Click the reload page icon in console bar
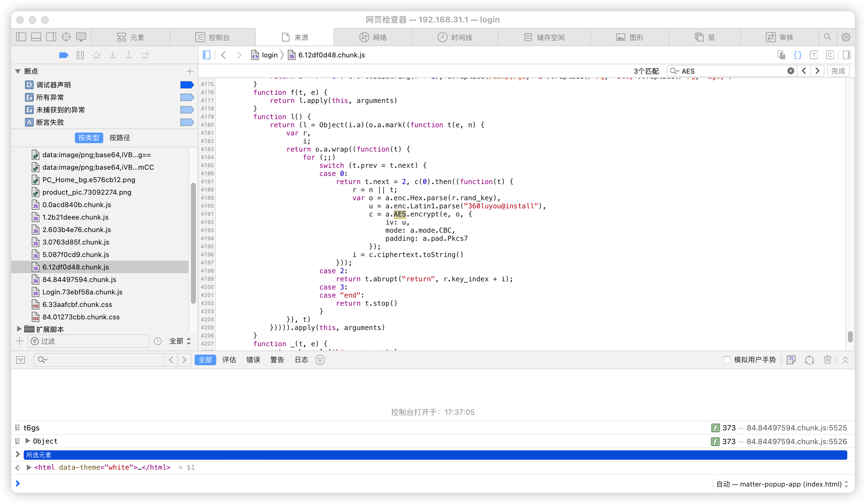This screenshot has width=866, height=504. (809, 360)
